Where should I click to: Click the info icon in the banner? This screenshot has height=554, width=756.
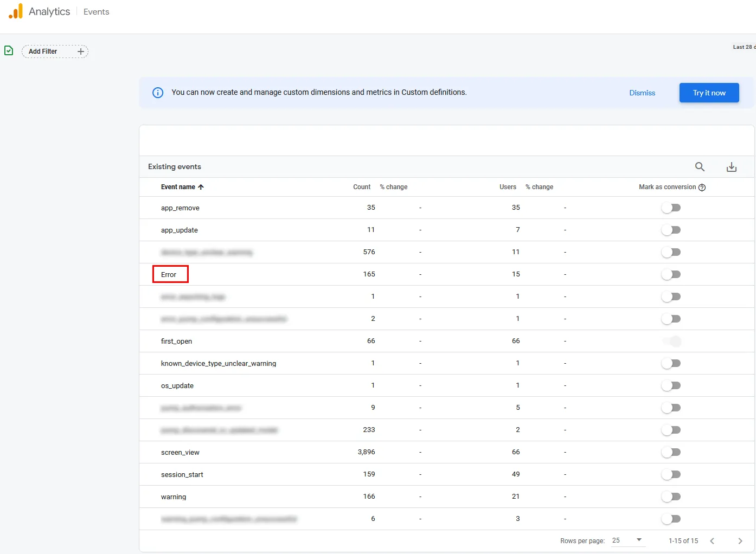(158, 93)
